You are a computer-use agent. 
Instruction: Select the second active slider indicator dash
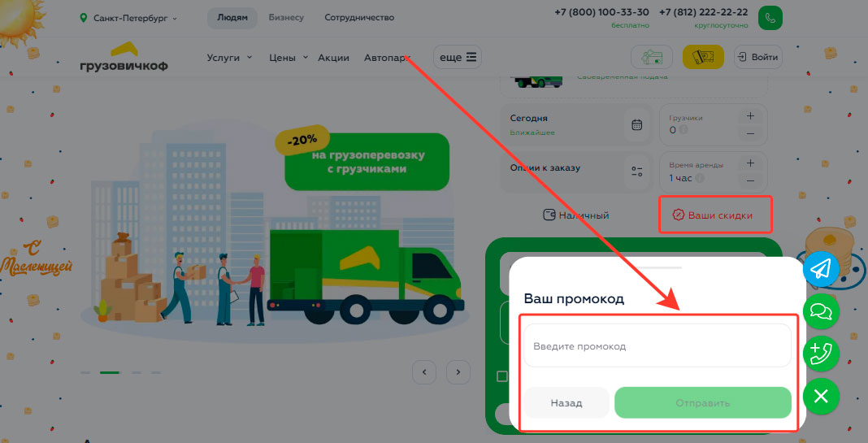pyautogui.click(x=110, y=372)
